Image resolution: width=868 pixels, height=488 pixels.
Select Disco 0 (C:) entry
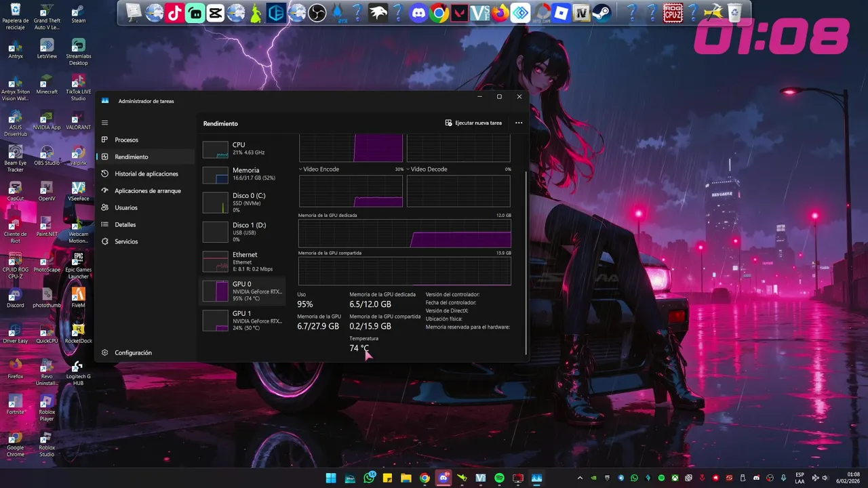[243, 202]
